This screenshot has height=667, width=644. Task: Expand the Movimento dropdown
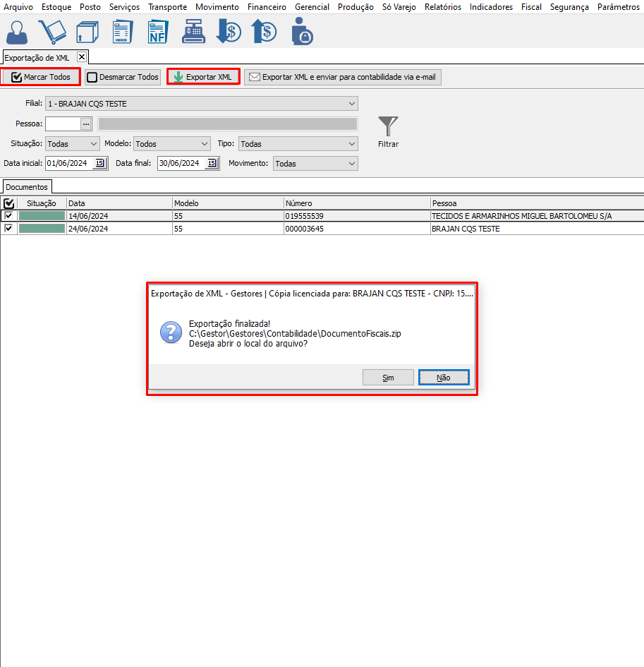pyautogui.click(x=351, y=164)
